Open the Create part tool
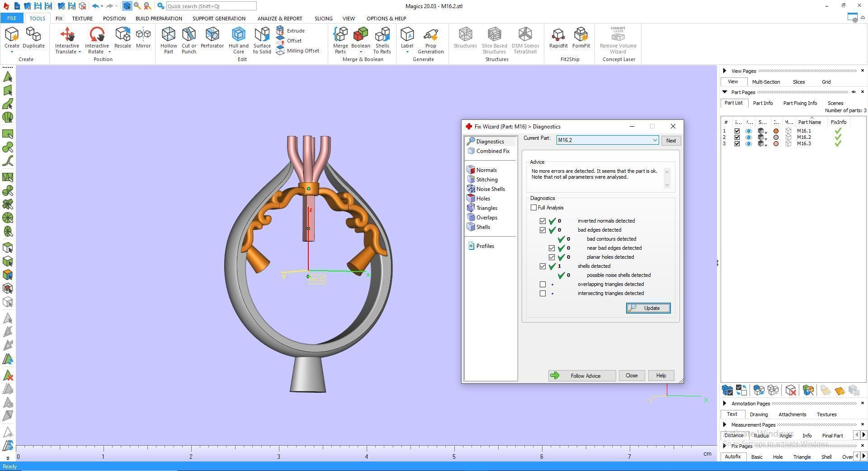This screenshot has height=471, width=868. [x=12, y=37]
